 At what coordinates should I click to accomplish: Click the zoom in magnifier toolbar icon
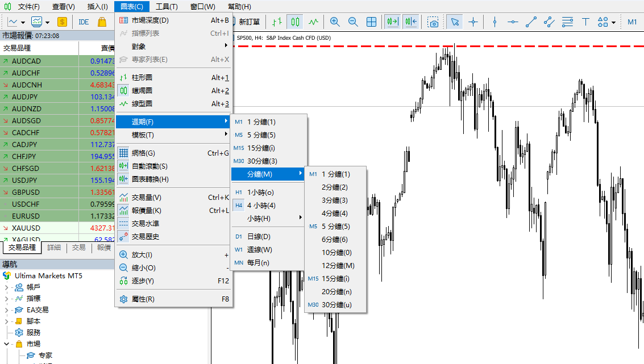tap(335, 22)
